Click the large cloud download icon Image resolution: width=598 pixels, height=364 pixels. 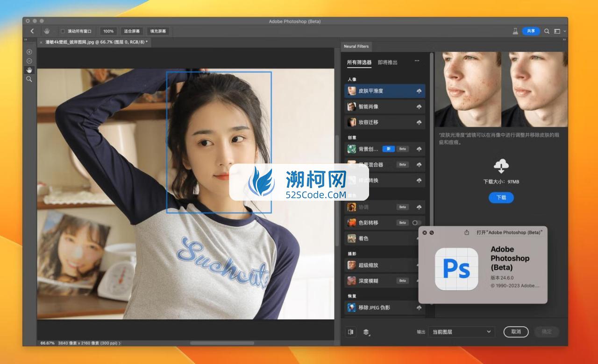tap(501, 166)
